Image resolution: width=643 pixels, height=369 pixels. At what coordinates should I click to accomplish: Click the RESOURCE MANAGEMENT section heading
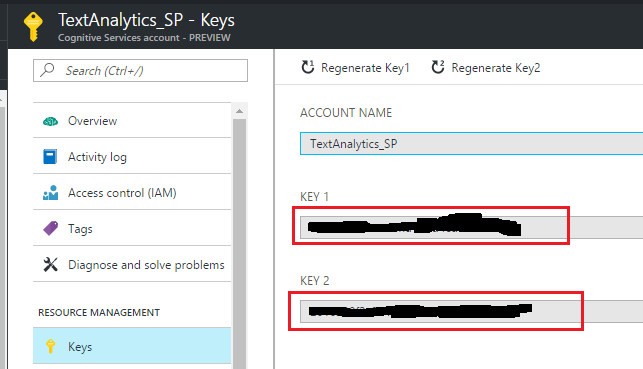coord(99,313)
